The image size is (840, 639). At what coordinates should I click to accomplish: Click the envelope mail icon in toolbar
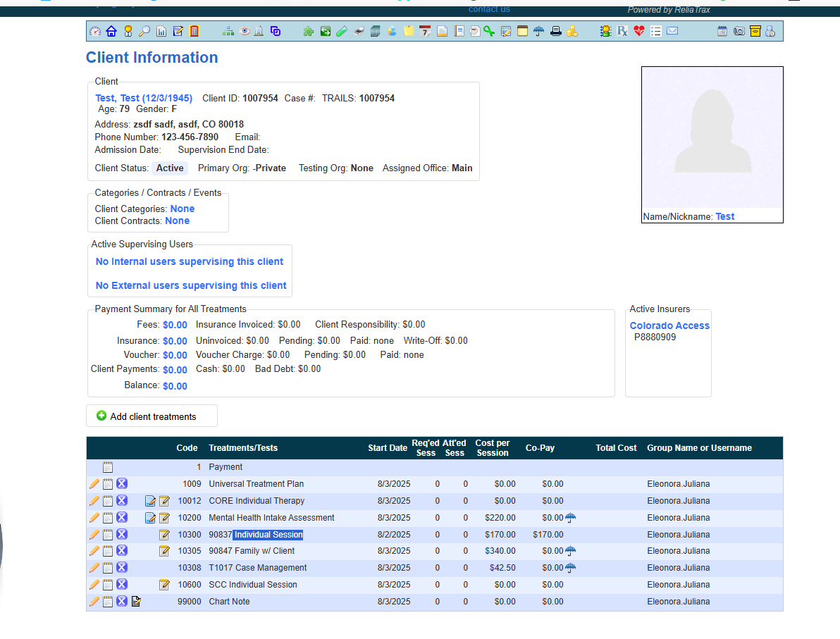coord(672,31)
